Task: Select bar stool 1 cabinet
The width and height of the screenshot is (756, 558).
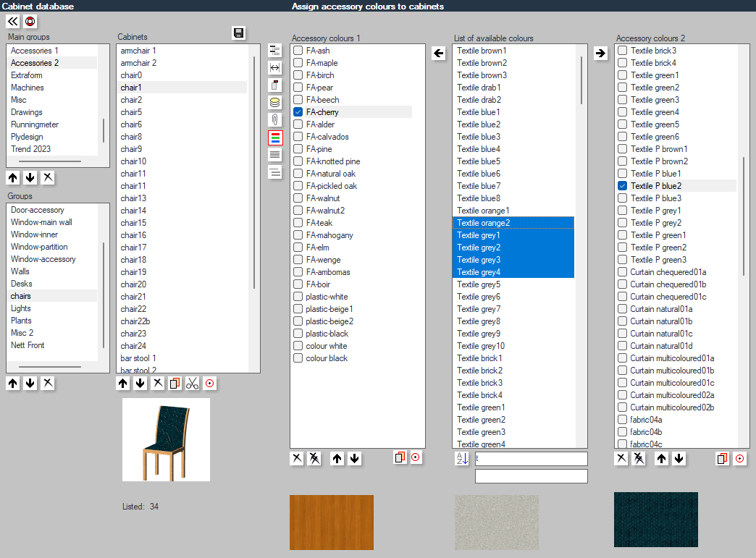Action: coord(182,358)
